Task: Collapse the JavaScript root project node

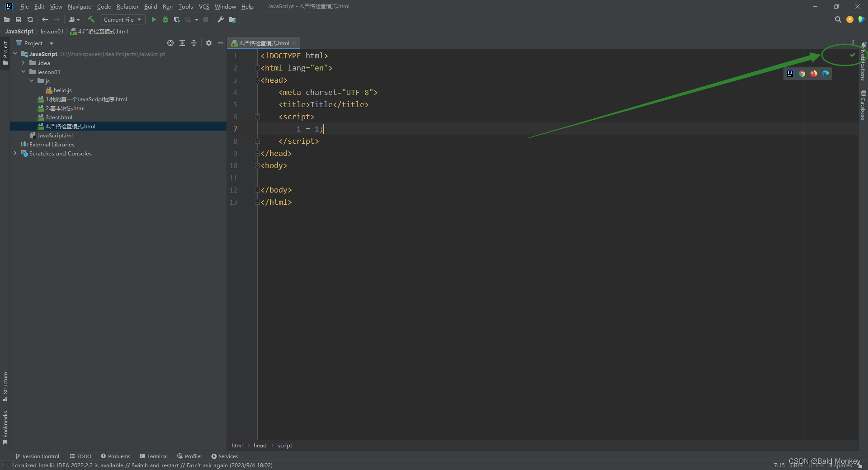Action: pos(15,54)
